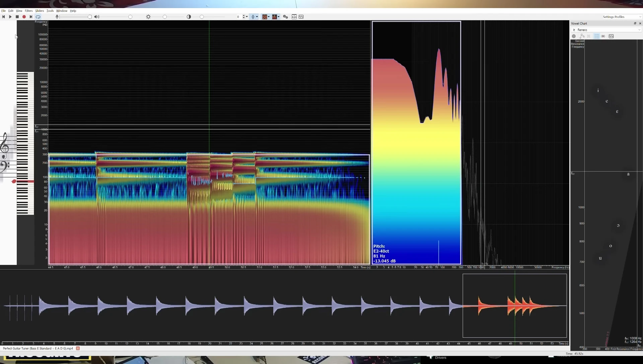Screen dimensions: 643x364
Task: Select the 'Perfect Guitar Tuner' file tab
Action: (38, 348)
